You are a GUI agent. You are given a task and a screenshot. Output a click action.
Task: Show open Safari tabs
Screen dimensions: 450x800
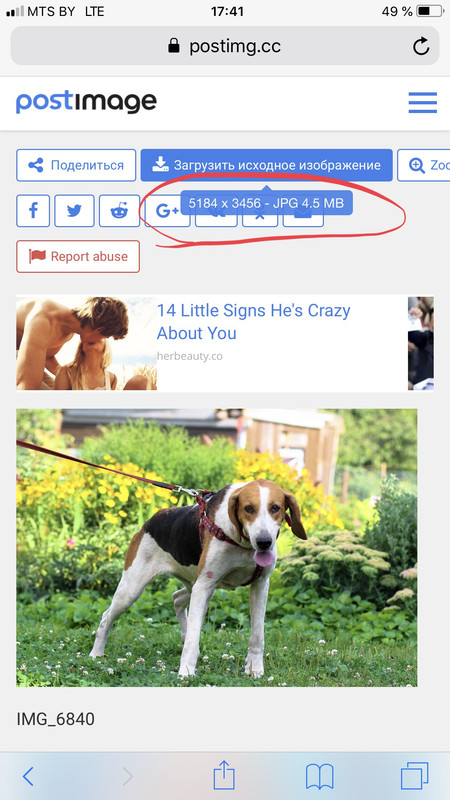pos(414,776)
